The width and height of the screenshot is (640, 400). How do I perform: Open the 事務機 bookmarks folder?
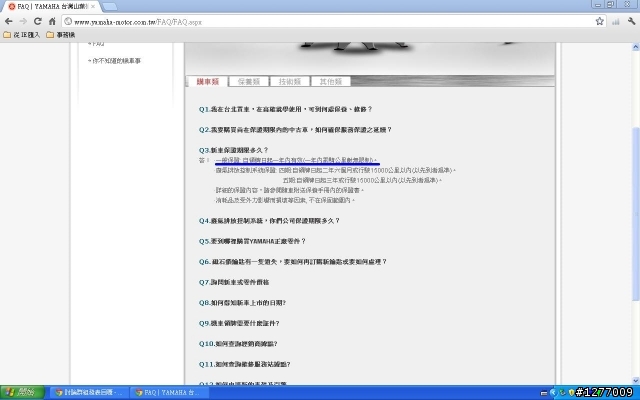point(60,35)
